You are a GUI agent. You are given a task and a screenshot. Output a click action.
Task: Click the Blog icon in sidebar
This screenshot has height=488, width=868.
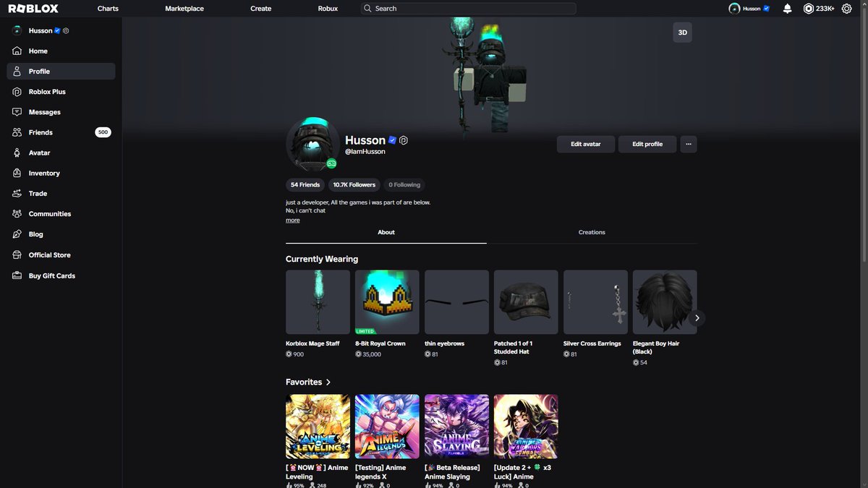point(17,234)
